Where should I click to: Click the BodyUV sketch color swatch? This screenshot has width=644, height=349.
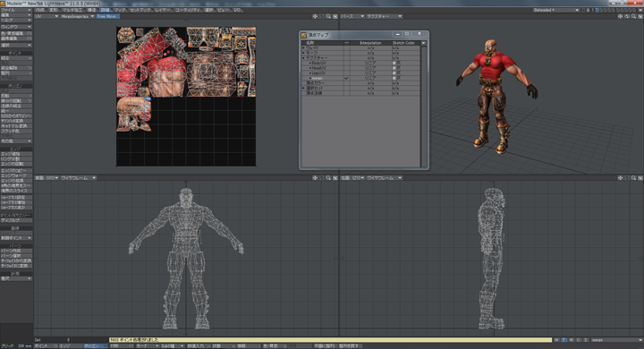tap(394, 64)
